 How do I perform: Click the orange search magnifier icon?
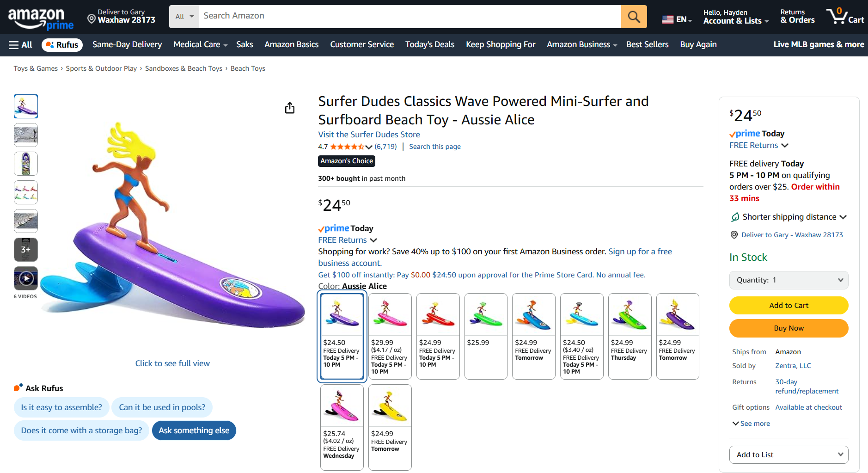(634, 17)
